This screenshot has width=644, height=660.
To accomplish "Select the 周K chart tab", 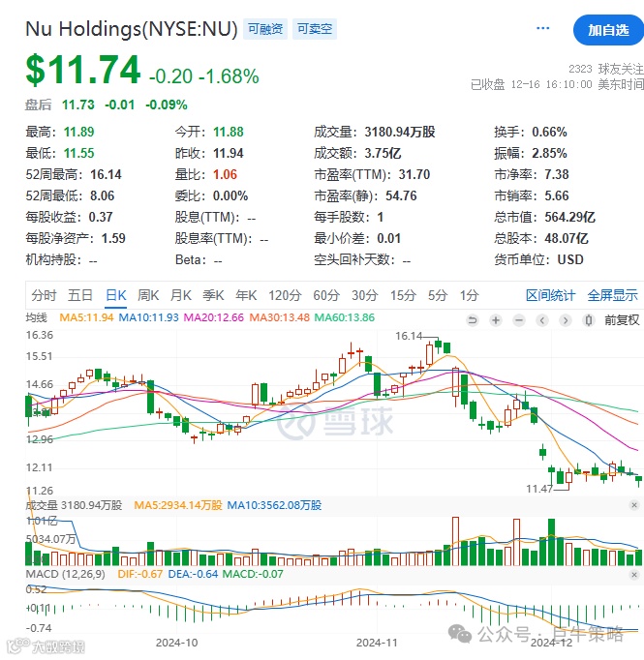I will point(148,295).
